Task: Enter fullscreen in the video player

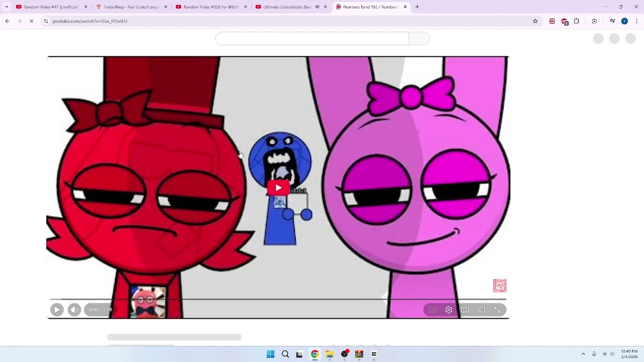Action: [497, 310]
